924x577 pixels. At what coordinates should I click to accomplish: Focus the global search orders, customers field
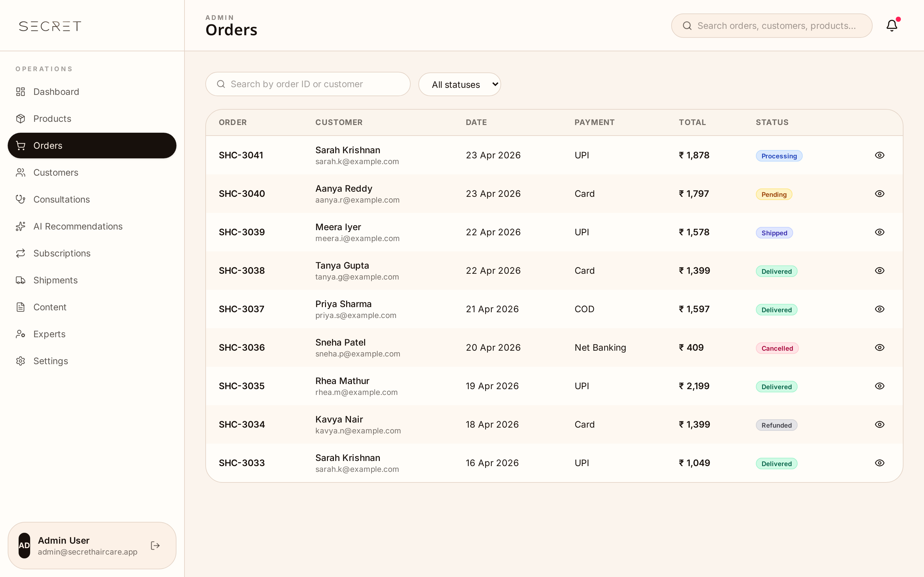772,26
